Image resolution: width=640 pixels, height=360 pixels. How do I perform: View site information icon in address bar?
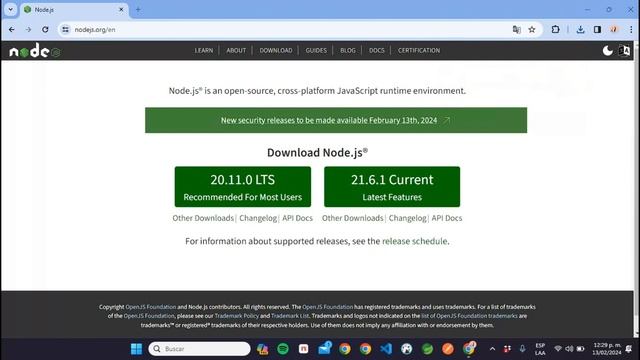click(x=65, y=29)
